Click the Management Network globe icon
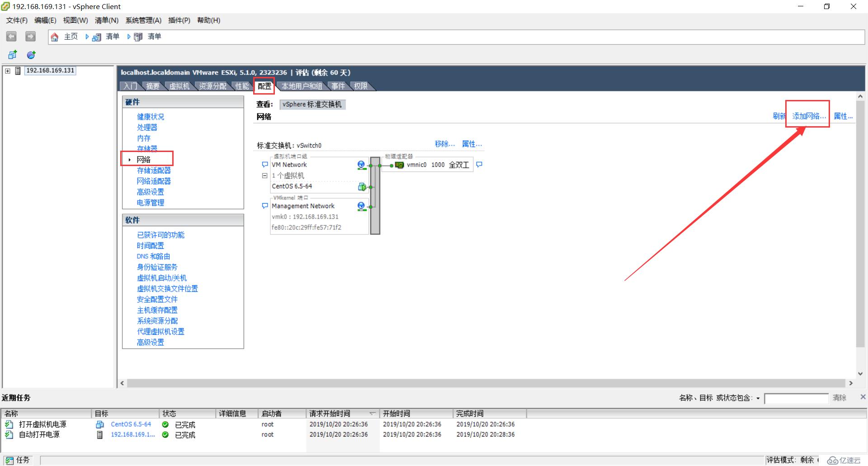Screen dimensions: 868x466 (361, 206)
